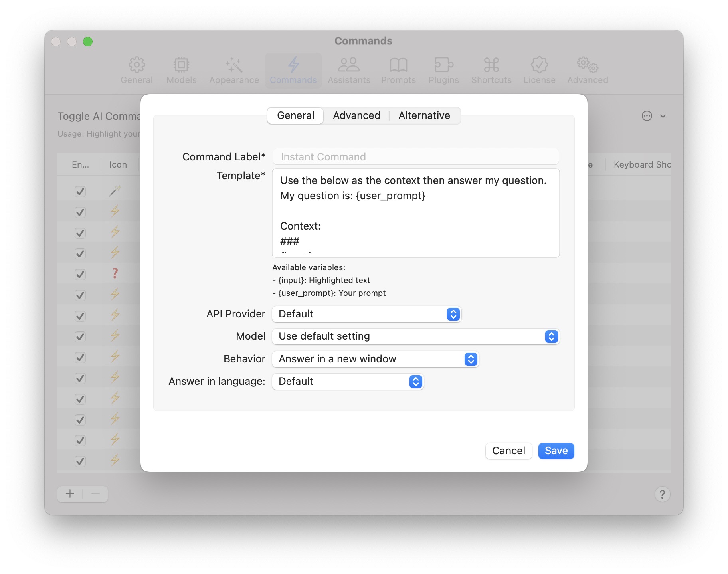Viewport: 728px width, 574px height.
Task: Uncheck the first command's enabled checkbox
Action: [x=80, y=192]
